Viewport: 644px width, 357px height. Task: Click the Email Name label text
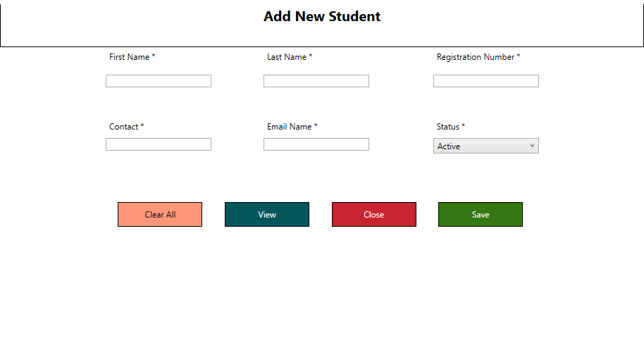point(289,127)
